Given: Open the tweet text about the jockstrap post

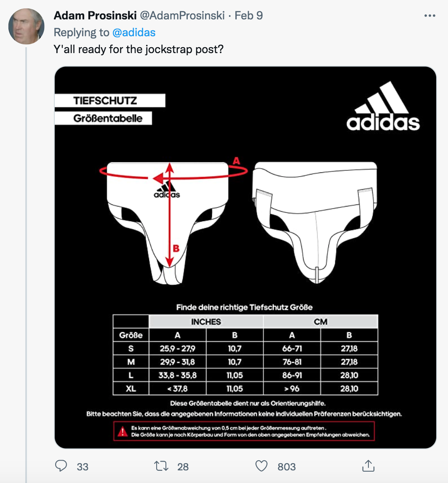Looking at the screenshot, I should [139, 49].
